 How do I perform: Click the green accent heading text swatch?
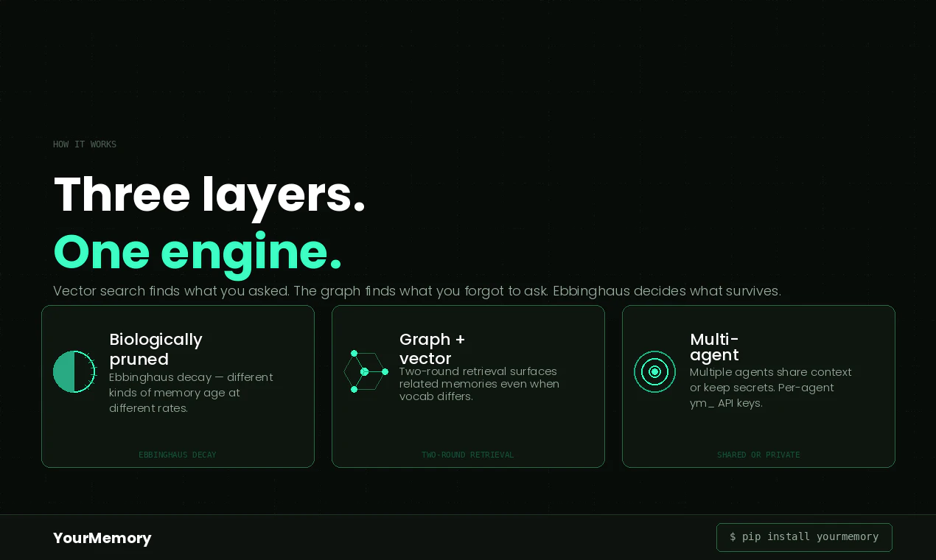click(198, 252)
